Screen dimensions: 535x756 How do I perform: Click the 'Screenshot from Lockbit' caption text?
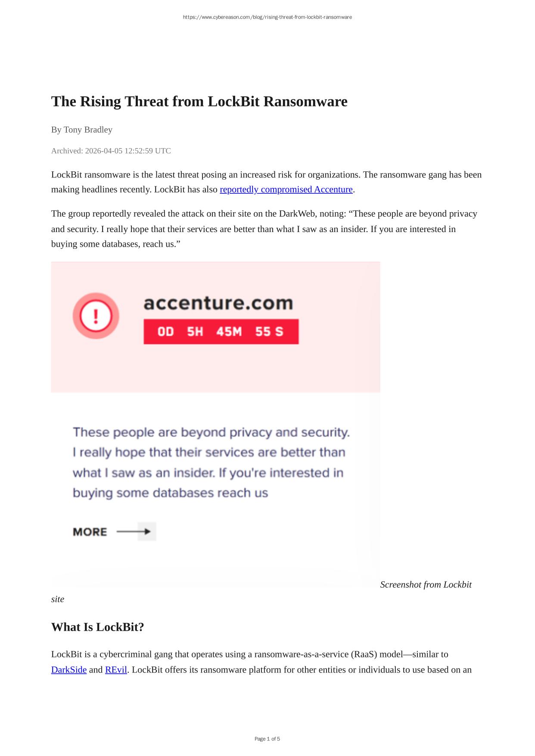click(x=426, y=585)
